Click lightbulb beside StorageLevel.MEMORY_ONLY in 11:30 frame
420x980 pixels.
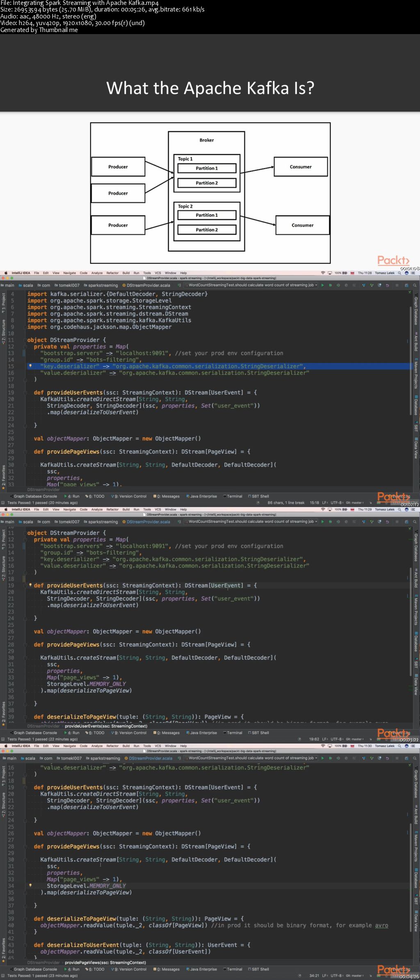click(x=30, y=886)
